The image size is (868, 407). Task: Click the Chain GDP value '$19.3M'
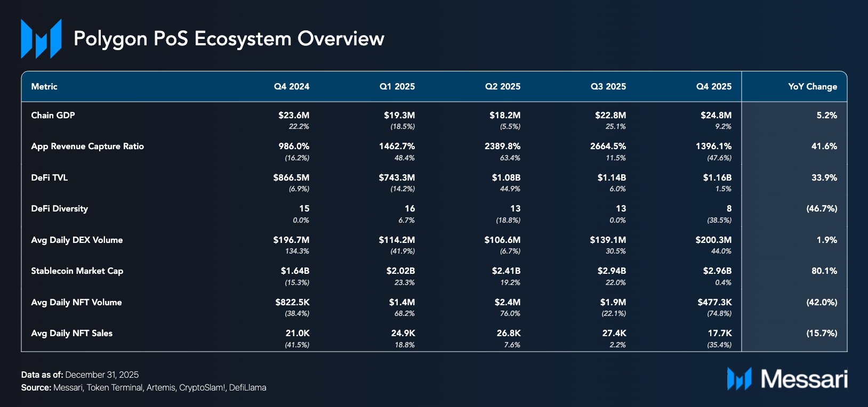coord(399,115)
